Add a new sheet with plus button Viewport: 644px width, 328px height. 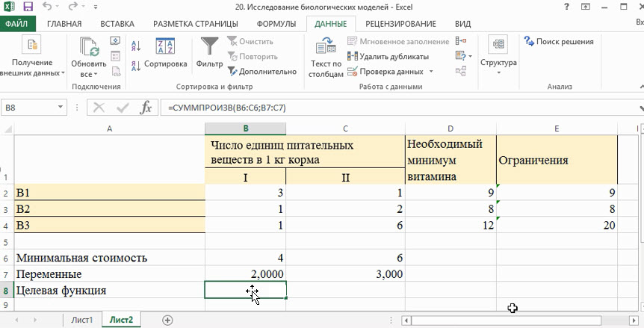tap(167, 320)
